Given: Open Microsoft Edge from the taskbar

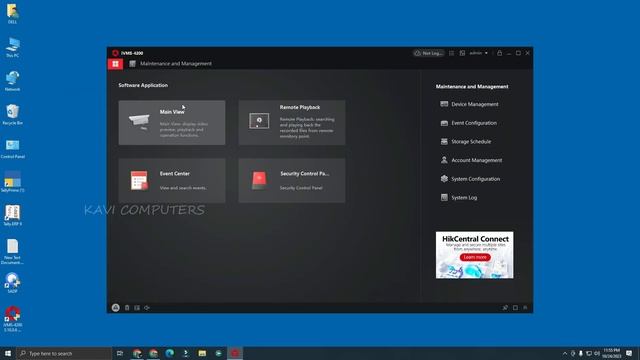Looking at the screenshot, I should coord(170,353).
